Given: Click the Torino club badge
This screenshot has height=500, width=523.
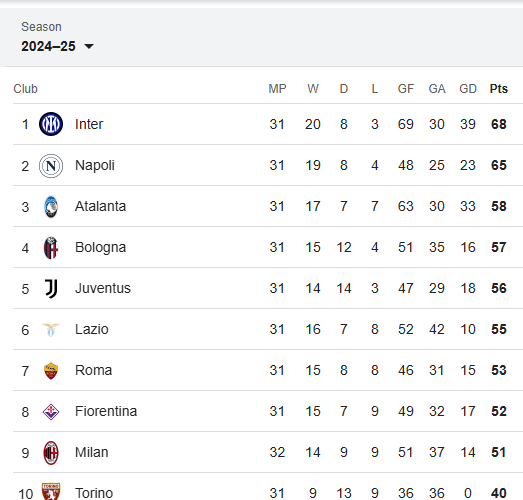Looking at the screenshot, I should pos(51,491).
